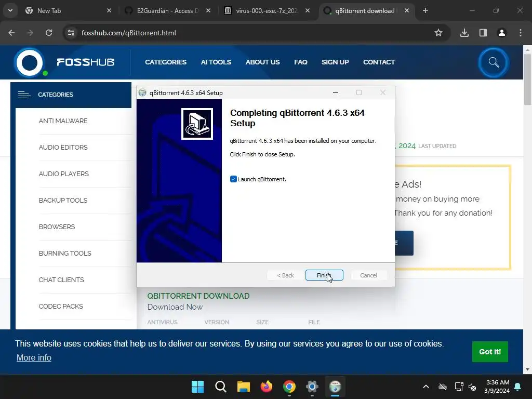Open Chrome from the taskbar

click(x=289, y=387)
